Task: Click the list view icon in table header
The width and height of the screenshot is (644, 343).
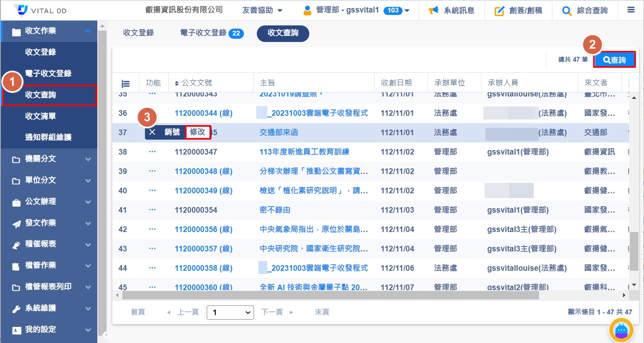Action: click(x=126, y=84)
